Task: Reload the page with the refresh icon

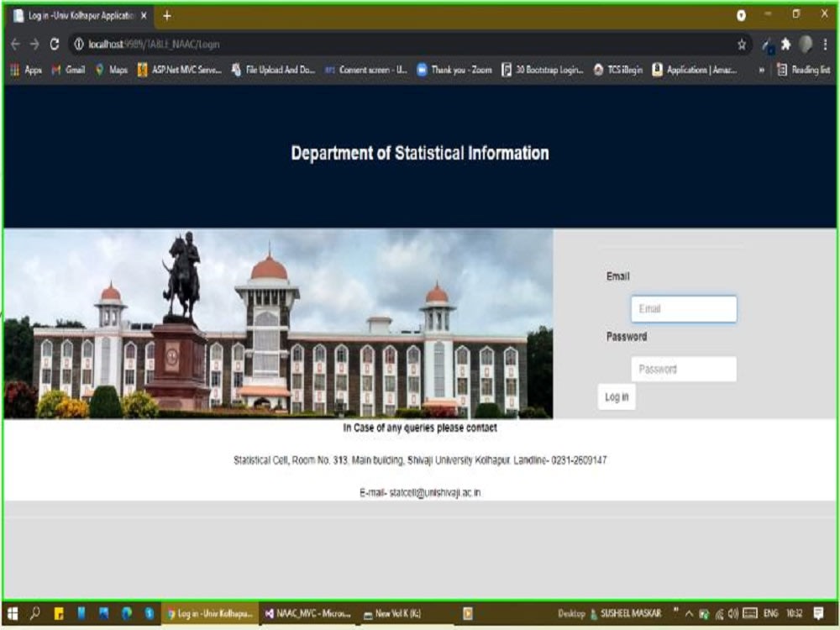Action: click(x=54, y=45)
